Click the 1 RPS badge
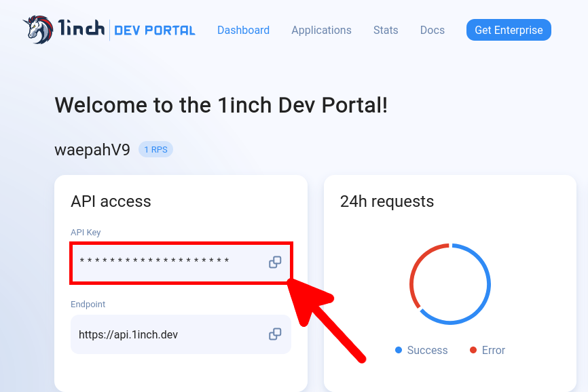The image size is (588, 392). pos(155,149)
